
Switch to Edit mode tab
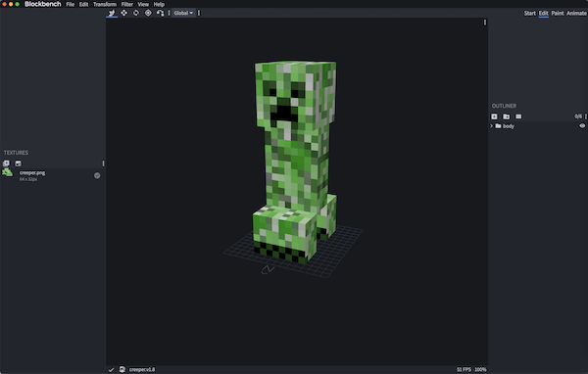point(543,13)
